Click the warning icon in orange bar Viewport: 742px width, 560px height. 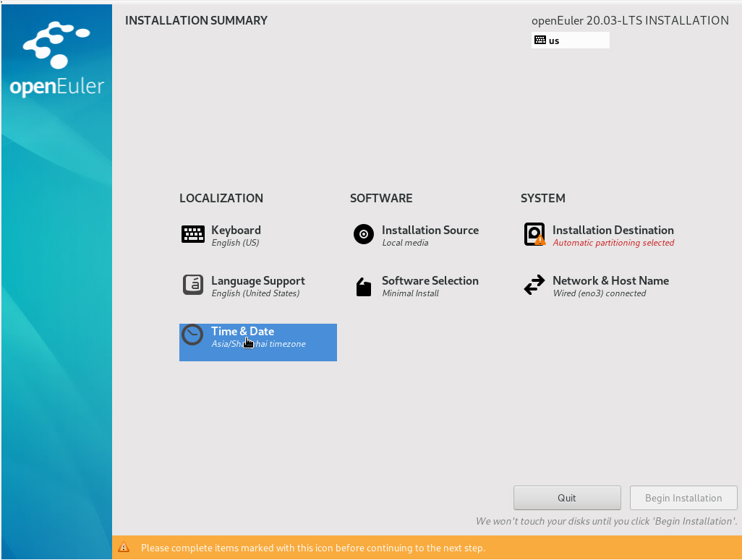(124, 547)
